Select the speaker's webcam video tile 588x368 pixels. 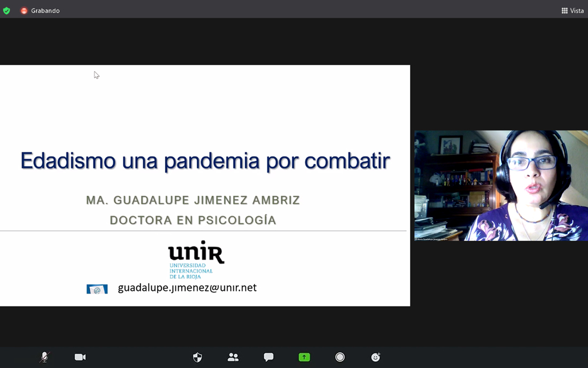click(501, 185)
